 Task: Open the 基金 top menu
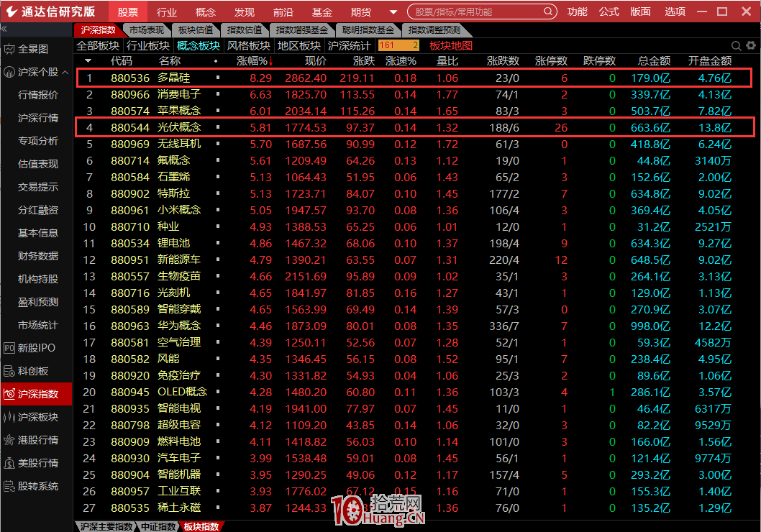(322, 12)
